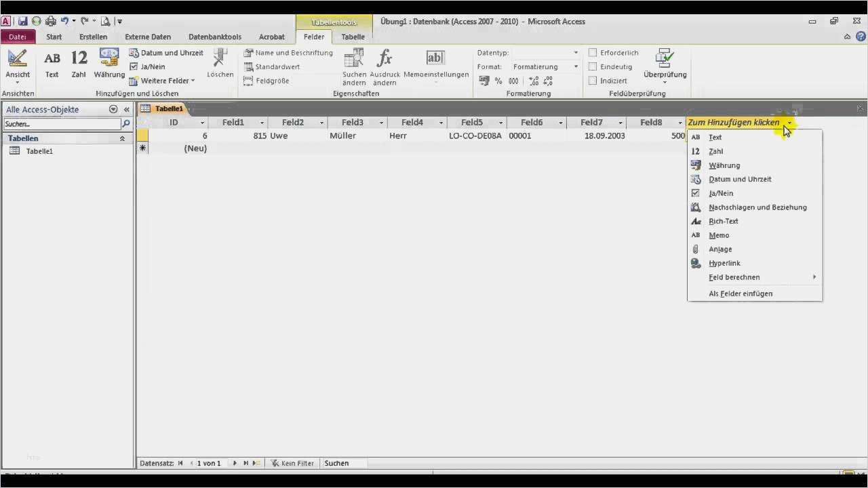Enable the Erforderlich checkbox
The width and height of the screenshot is (868, 488).
[x=593, y=53]
